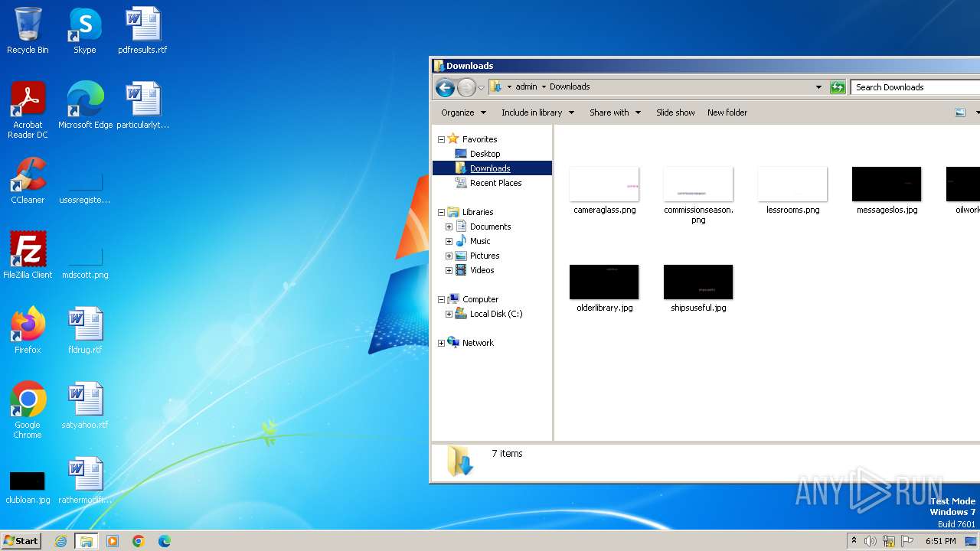The height and width of the screenshot is (551, 980).
Task: Refresh the Downloads folder view
Action: (838, 87)
